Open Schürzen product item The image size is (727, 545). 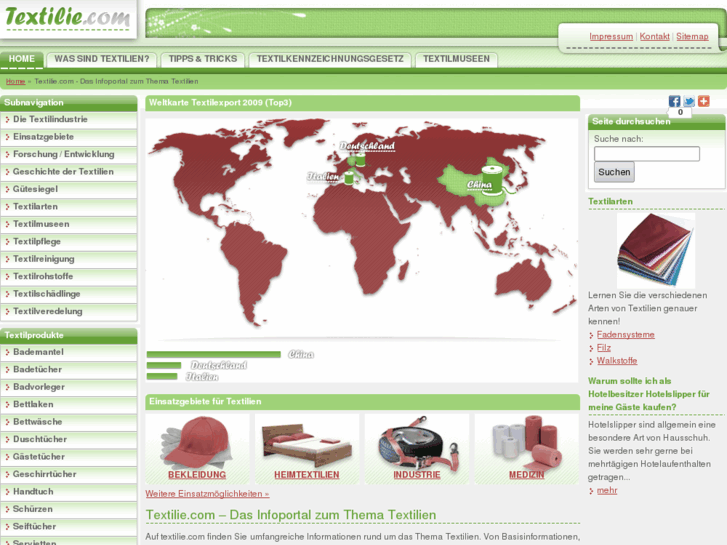(69, 509)
